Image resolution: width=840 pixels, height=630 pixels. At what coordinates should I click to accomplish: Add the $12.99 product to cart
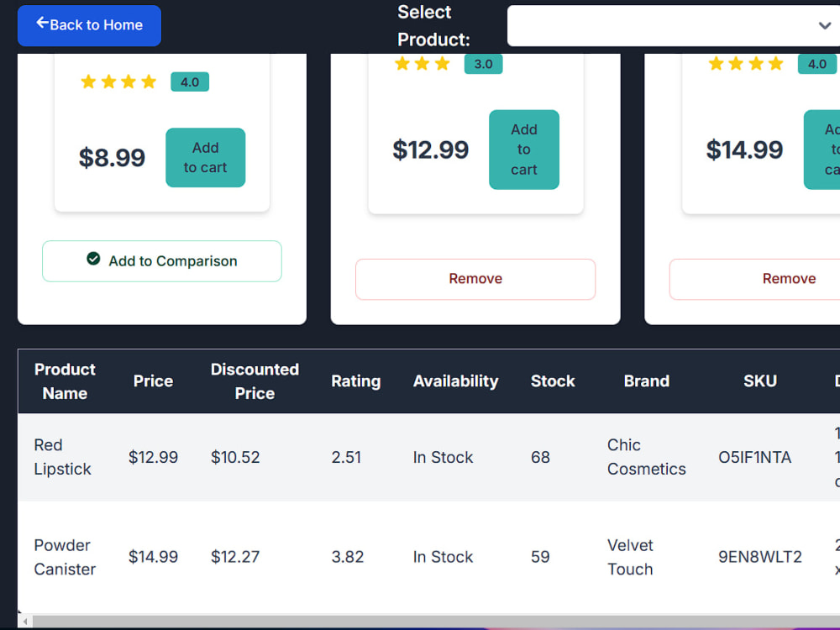tap(524, 150)
